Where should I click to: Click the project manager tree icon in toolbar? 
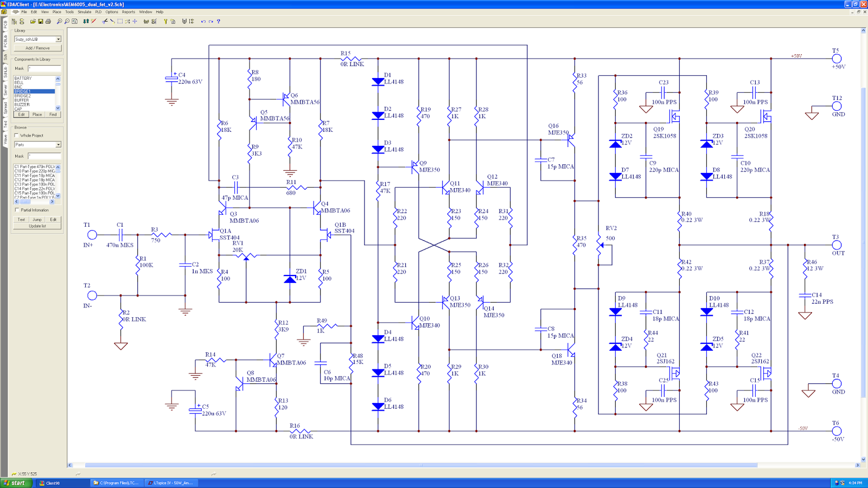pyautogui.click(x=14, y=22)
